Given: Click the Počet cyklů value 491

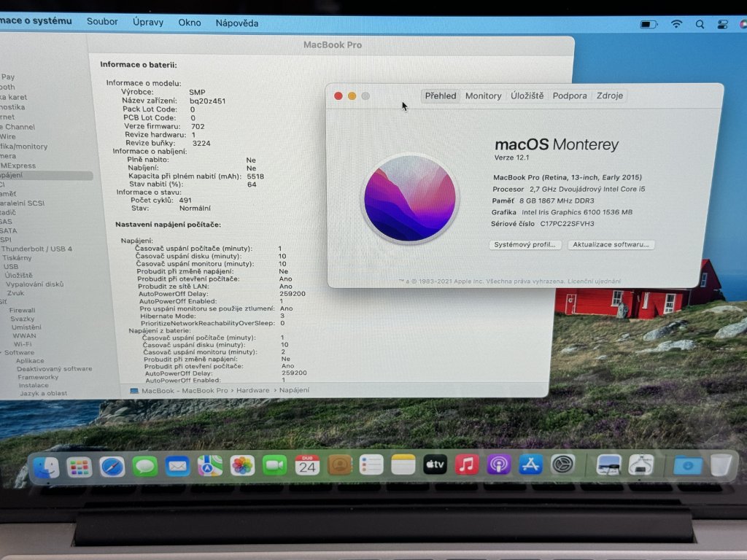Looking at the screenshot, I should [x=185, y=200].
